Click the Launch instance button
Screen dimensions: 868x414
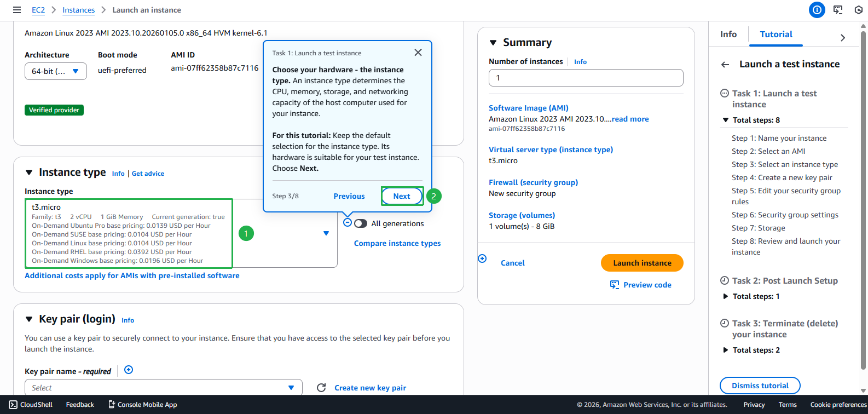(x=641, y=263)
